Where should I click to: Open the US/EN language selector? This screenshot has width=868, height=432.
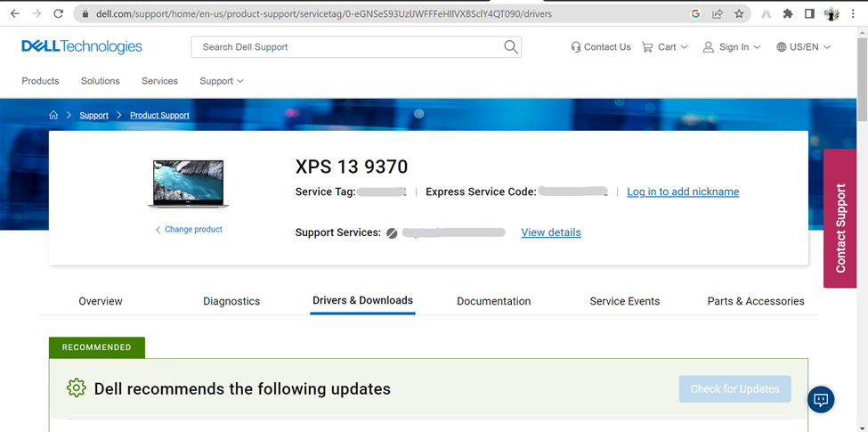point(803,47)
